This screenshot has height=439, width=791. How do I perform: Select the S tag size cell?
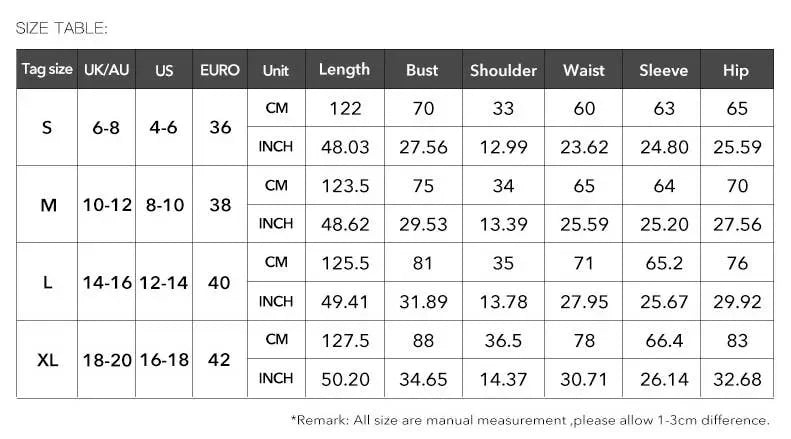(47, 127)
